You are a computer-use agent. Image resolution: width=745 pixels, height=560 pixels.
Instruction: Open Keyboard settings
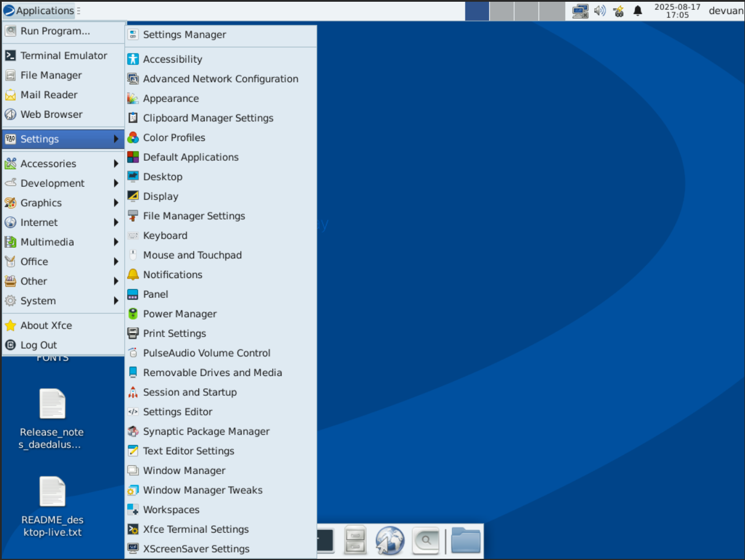[x=221, y=236]
